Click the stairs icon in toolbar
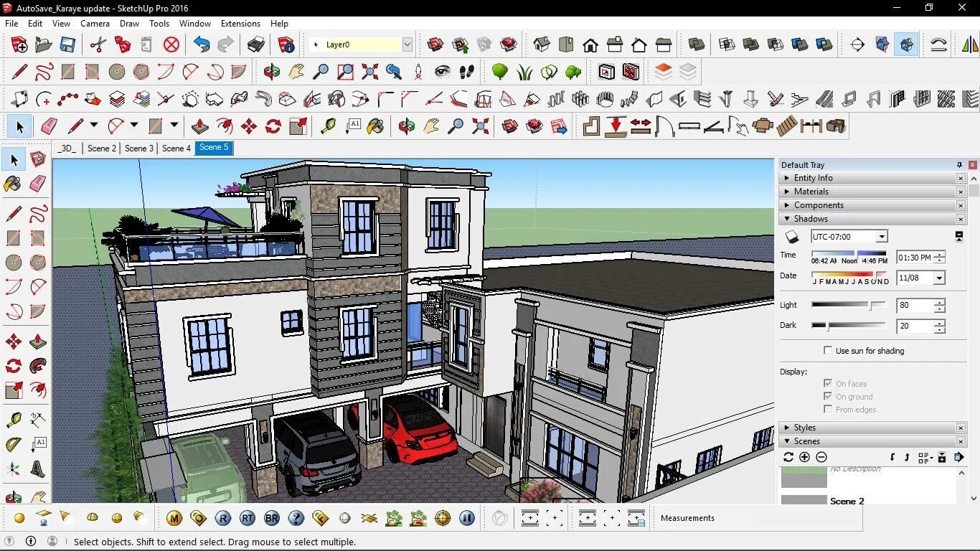This screenshot has width=980, height=551. [787, 126]
